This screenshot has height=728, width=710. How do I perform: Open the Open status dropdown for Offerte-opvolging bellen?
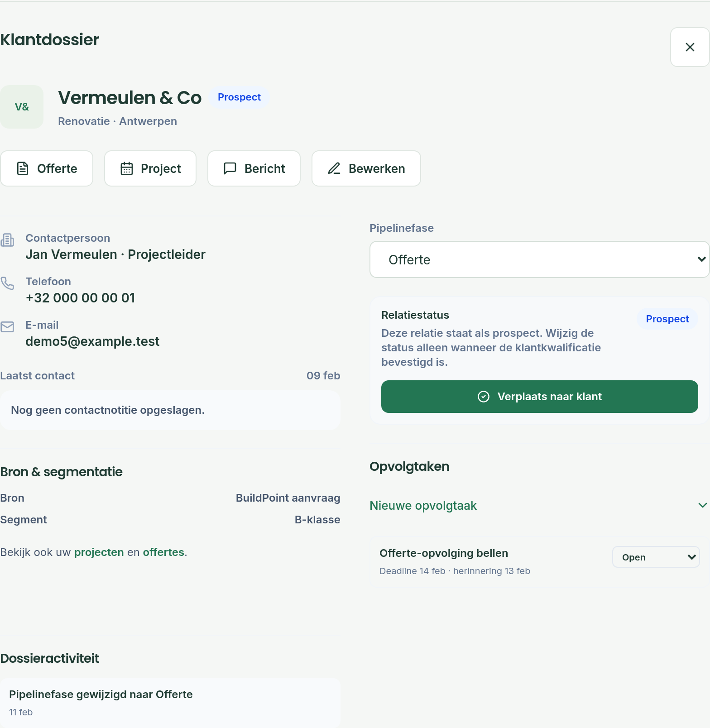click(656, 557)
